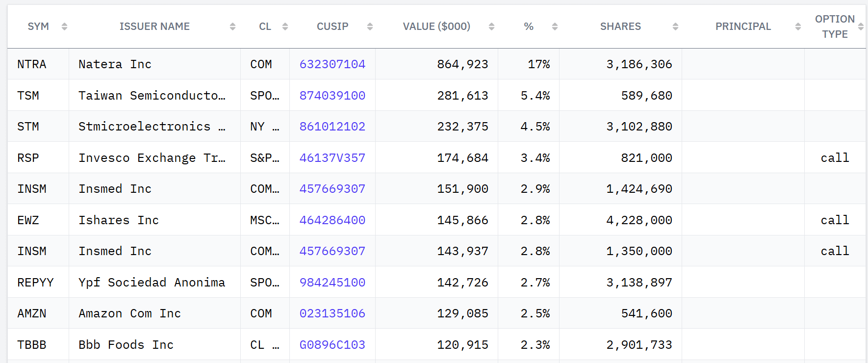This screenshot has height=363, width=868.
Task: Open CUSIP link 632307104 for Natera
Action: pos(332,64)
